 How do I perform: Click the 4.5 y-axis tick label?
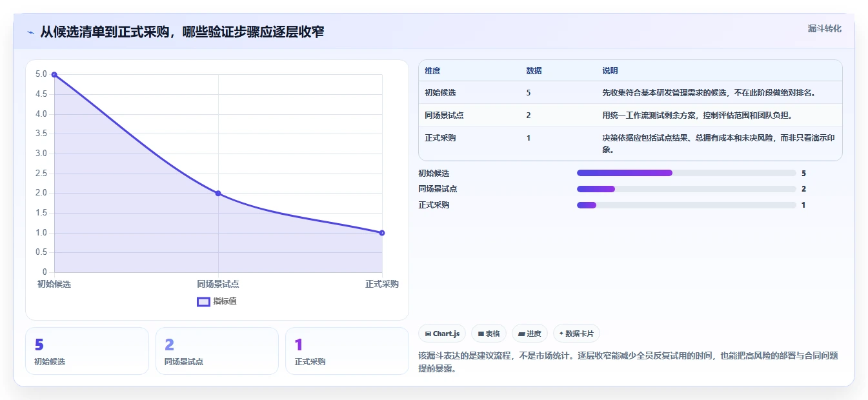[41, 94]
